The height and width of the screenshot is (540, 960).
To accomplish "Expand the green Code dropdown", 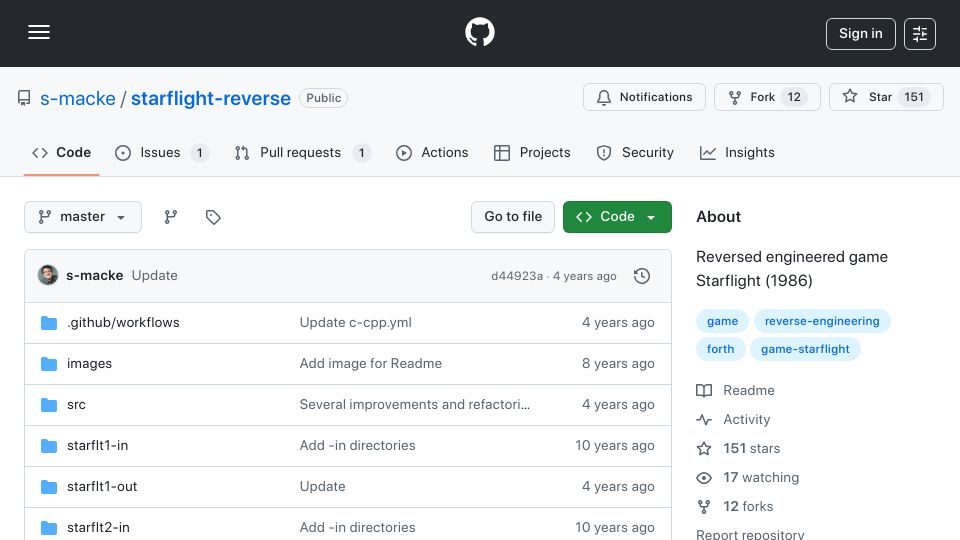I will point(617,217).
